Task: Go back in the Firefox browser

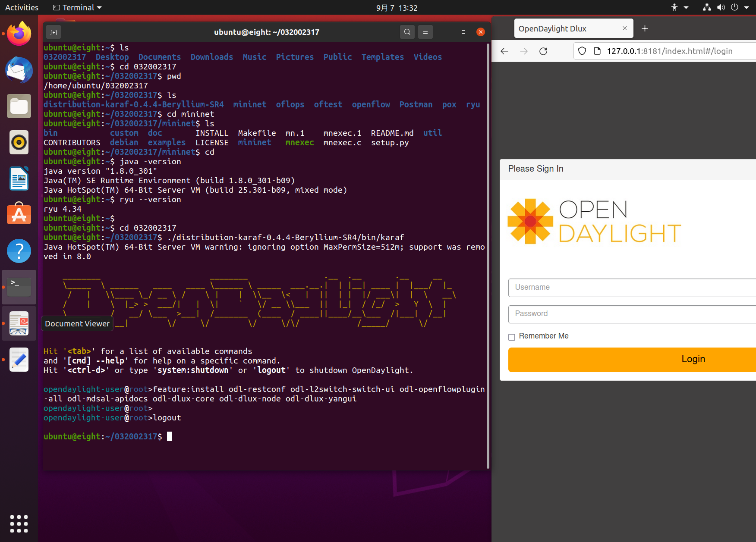Action: 504,51
